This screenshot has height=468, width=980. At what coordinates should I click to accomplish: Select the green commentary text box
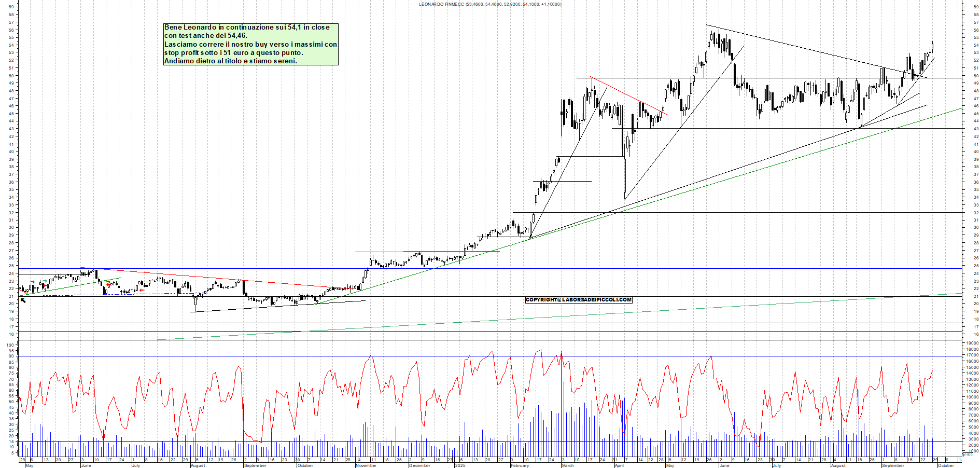pos(250,44)
